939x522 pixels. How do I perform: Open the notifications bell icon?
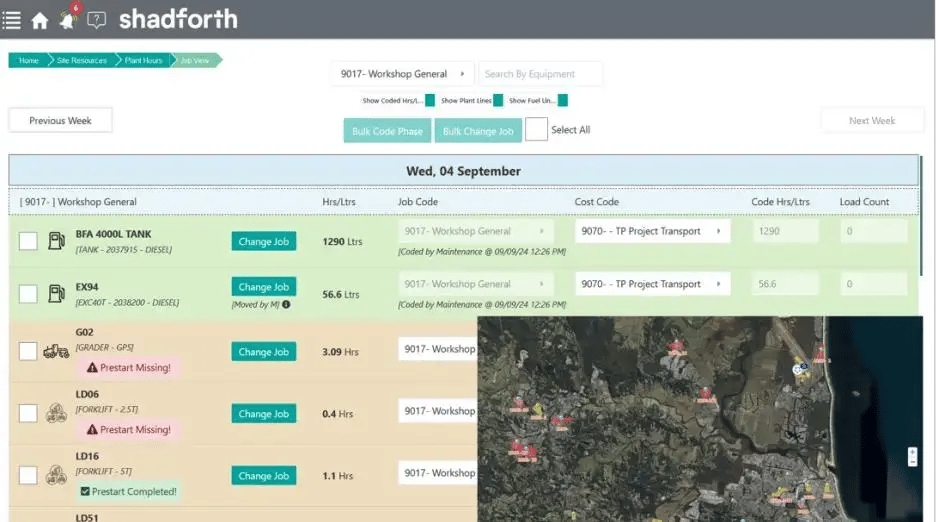(x=68, y=20)
